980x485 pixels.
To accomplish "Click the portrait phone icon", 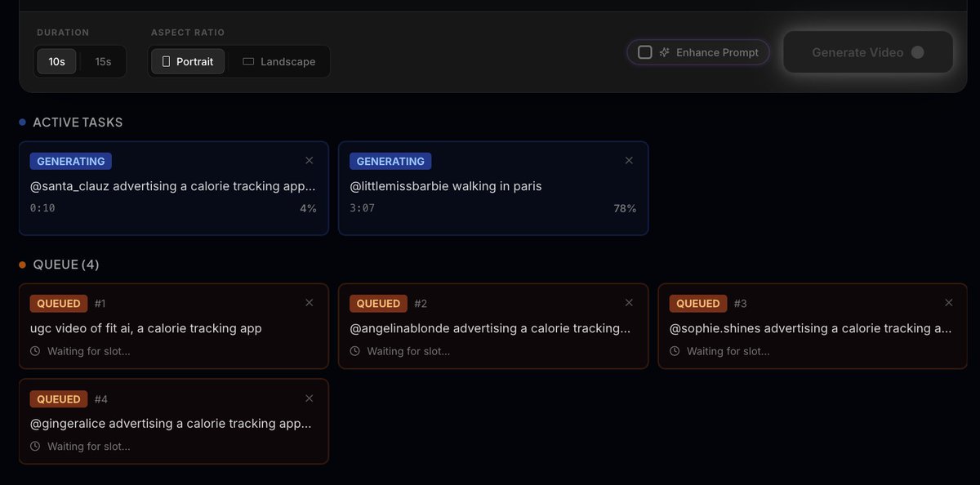I will click(167, 61).
